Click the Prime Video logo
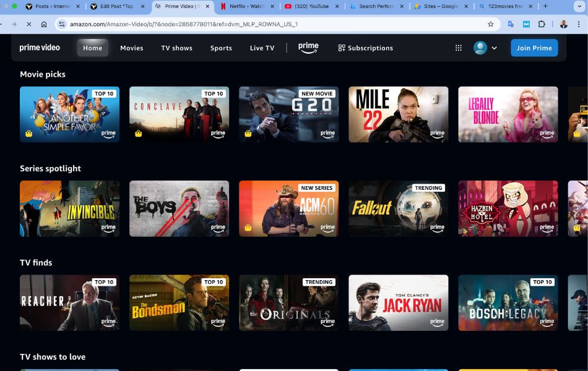 coord(40,48)
